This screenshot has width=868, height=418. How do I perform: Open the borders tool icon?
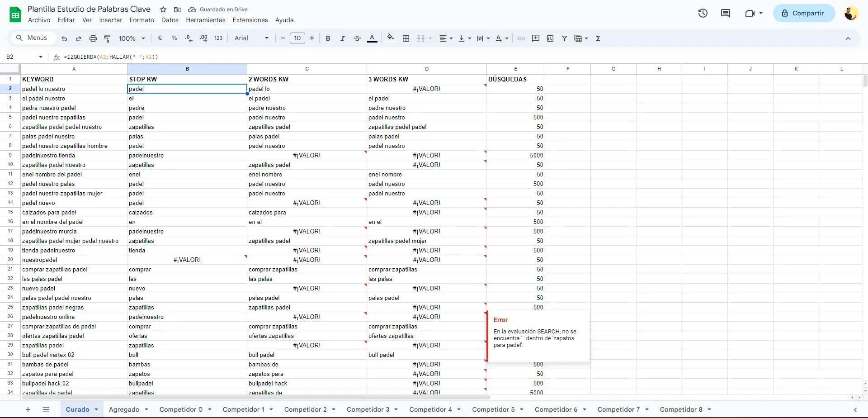[x=406, y=38]
